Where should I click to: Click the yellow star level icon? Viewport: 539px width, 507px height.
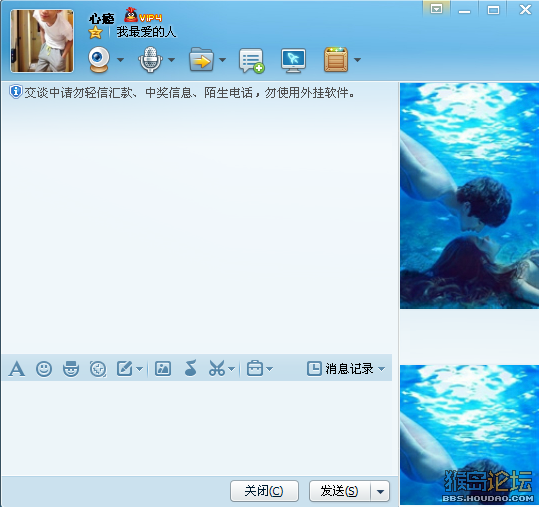pyautogui.click(x=95, y=33)
